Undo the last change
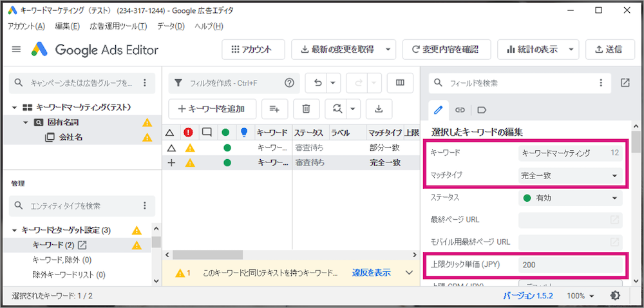The width and height of the screenshot is (644, 308). 318,83
